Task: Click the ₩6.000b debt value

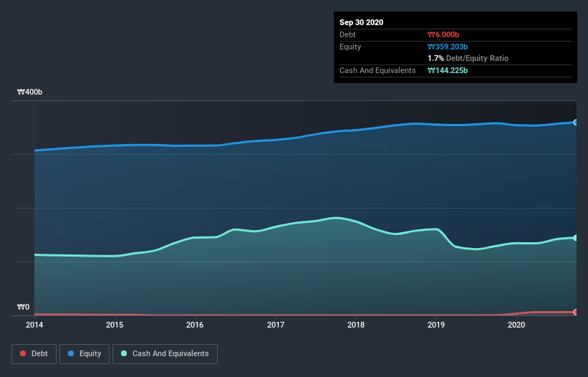Action: [x=443, y=34]
